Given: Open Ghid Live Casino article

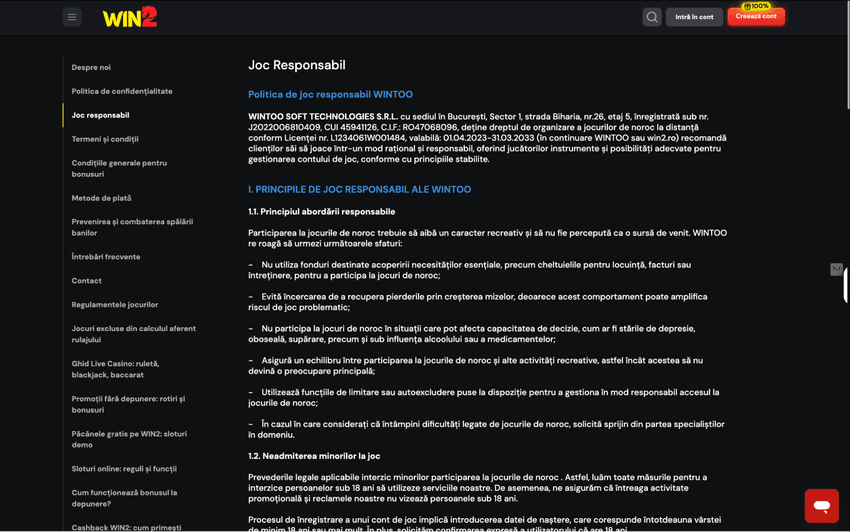Looking at the screenshot, I should (115, 369).
